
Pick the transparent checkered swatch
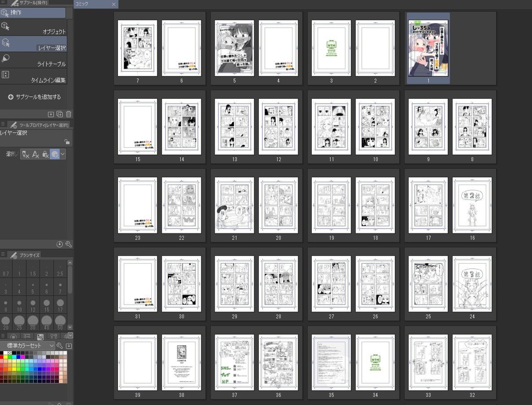[x=10, y=353]
